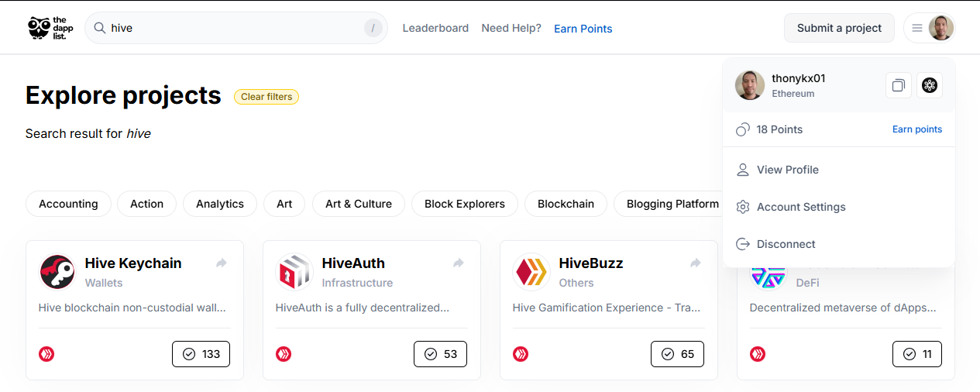The image size is (980, 392).
Task: Focus the search field containing hive
Action: 236,28
